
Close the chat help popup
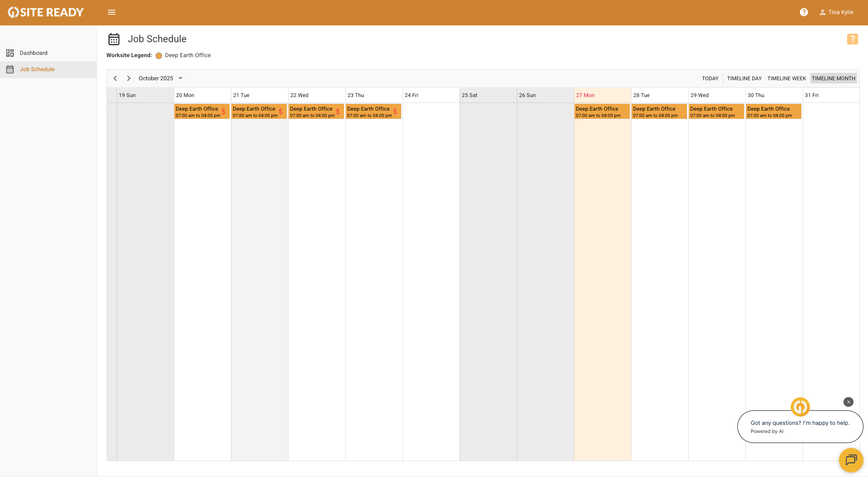[848, 402]
